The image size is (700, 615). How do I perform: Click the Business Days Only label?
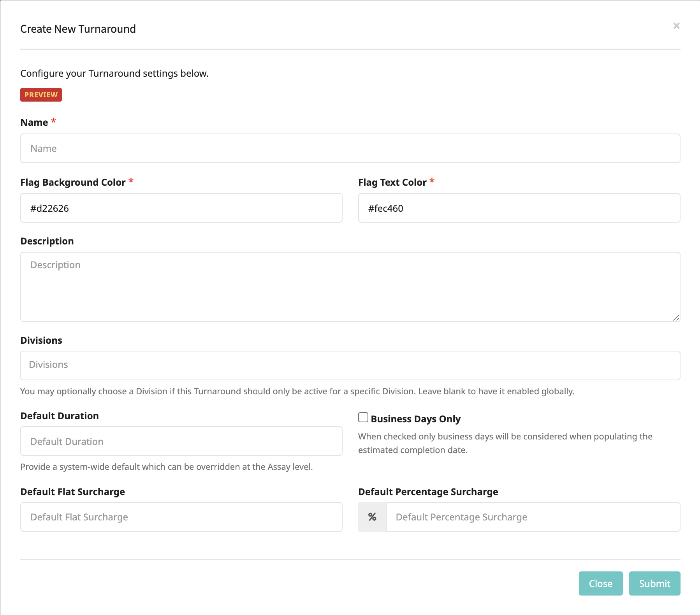pos(415,419)
